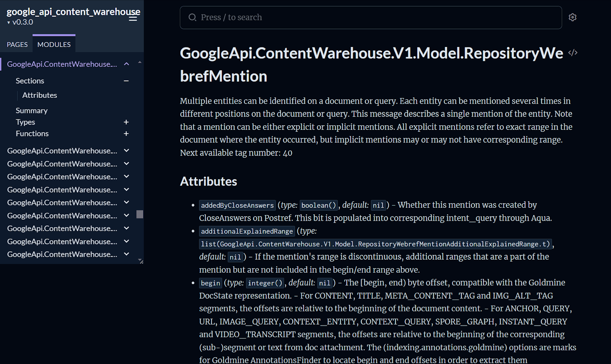Click the begin attribute code label
This screenshot has width=611, height=364.
coord(210,283)
